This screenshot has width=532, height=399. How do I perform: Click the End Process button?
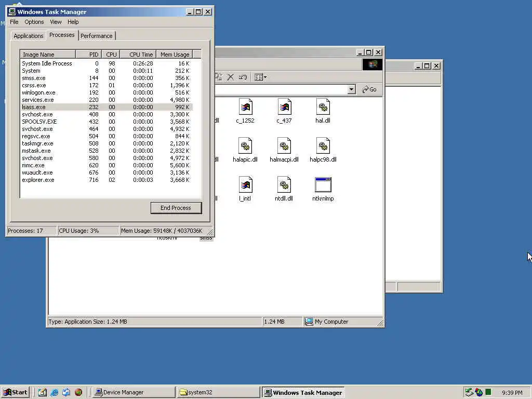176,208
